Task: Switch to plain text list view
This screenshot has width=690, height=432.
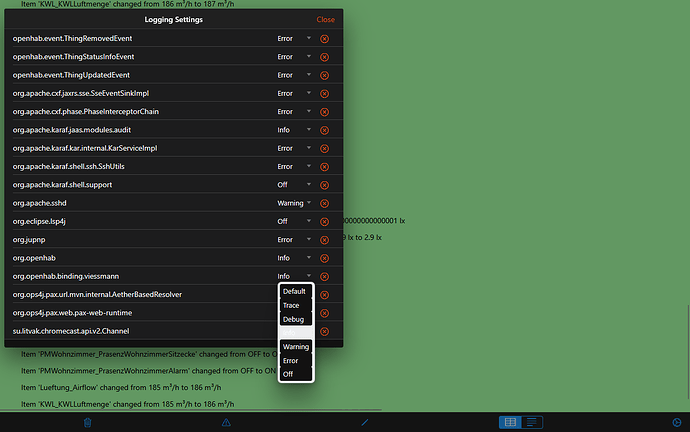Action: coord(532,422)
